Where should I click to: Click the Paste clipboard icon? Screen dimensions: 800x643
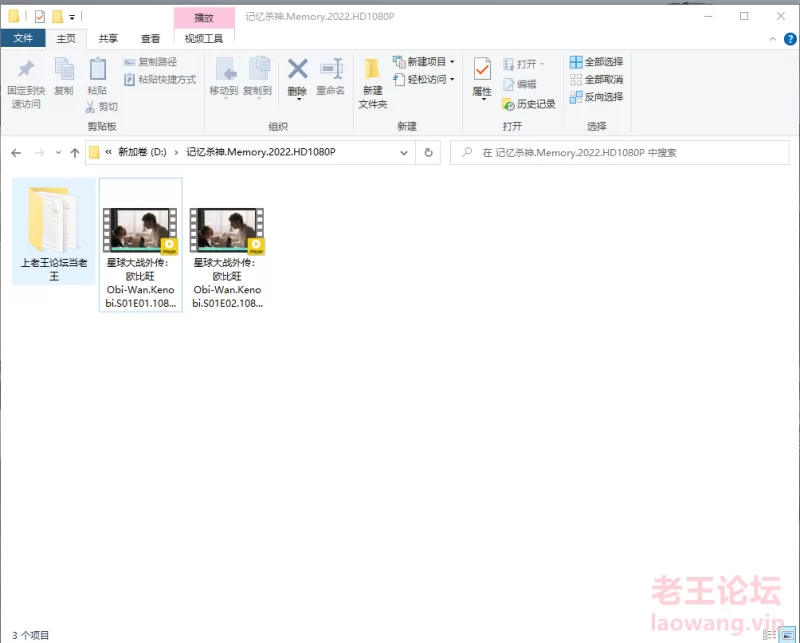pos(97,69)
